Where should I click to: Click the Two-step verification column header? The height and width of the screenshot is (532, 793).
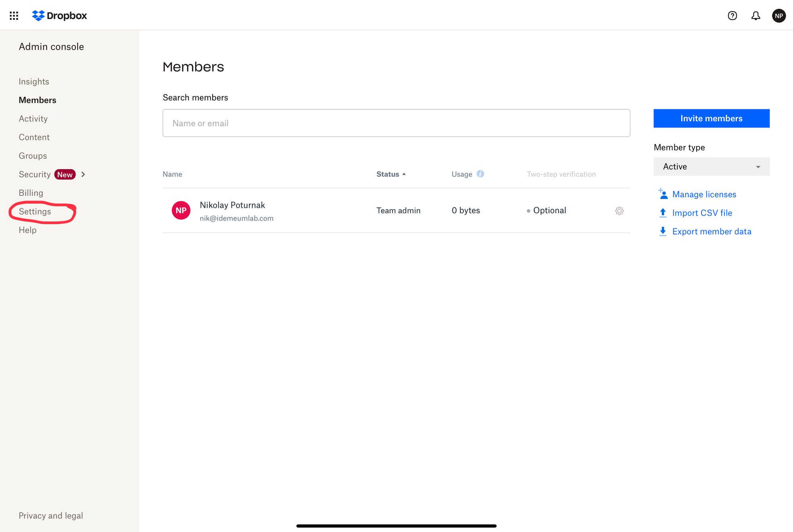coord(561,174)
